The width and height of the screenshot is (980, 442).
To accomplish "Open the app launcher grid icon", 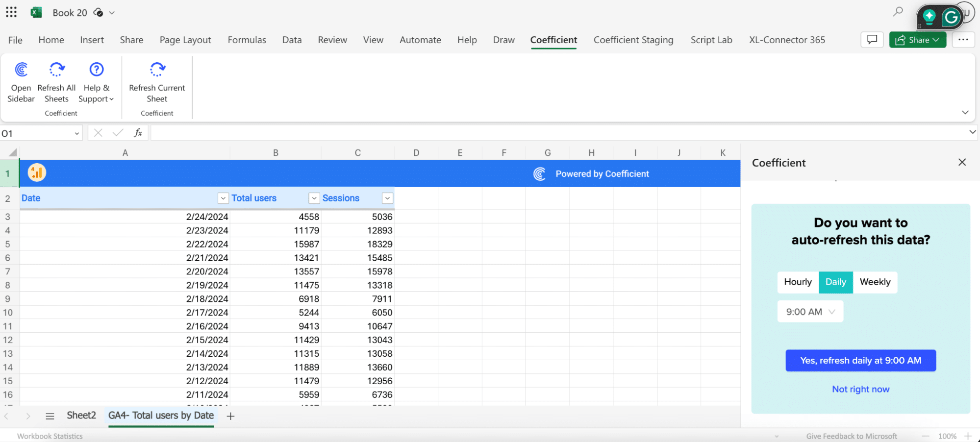I will (11, 12).
